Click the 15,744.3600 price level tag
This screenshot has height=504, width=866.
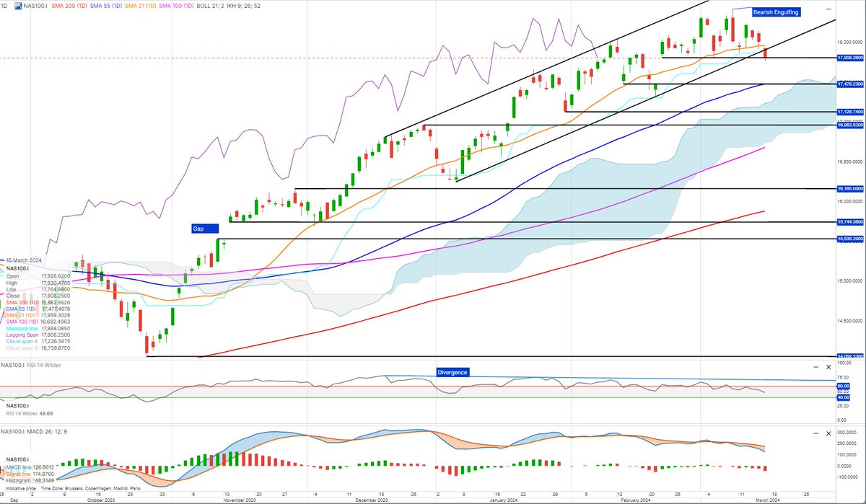pyautogui.click(x=849, y=222)
